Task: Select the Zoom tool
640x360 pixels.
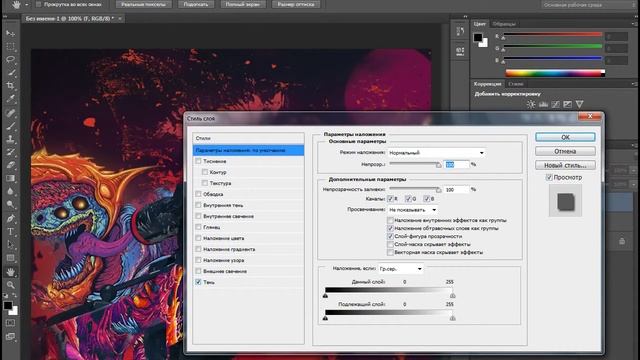Action: pos(10,285)
